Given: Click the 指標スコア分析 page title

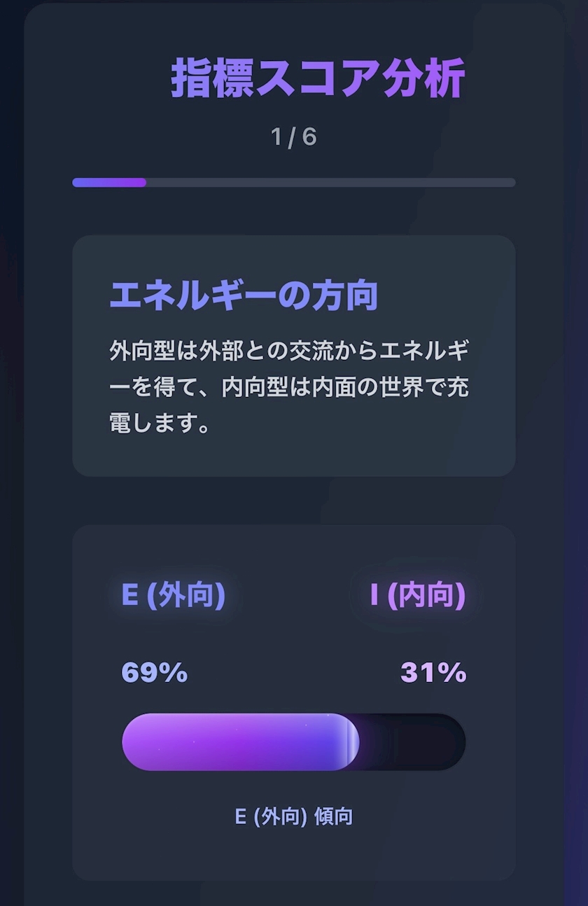Looking at the screenshot, I should point(317,78).
